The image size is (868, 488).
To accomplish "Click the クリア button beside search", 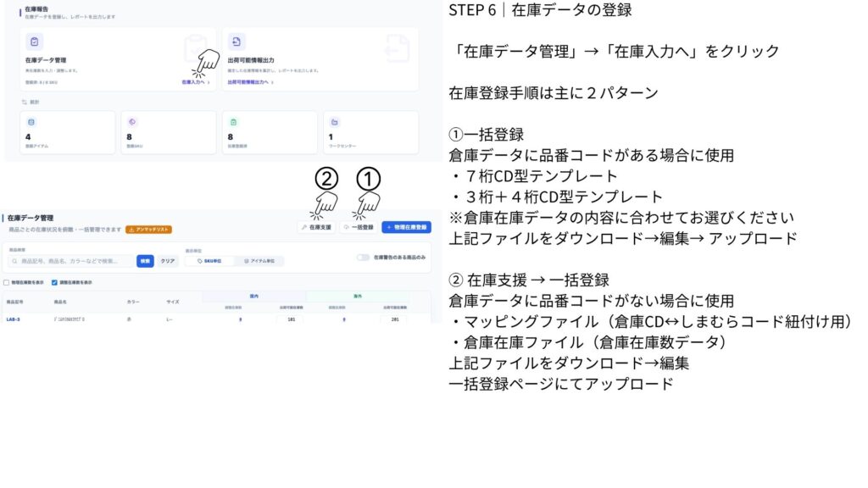I will (168, 261).
